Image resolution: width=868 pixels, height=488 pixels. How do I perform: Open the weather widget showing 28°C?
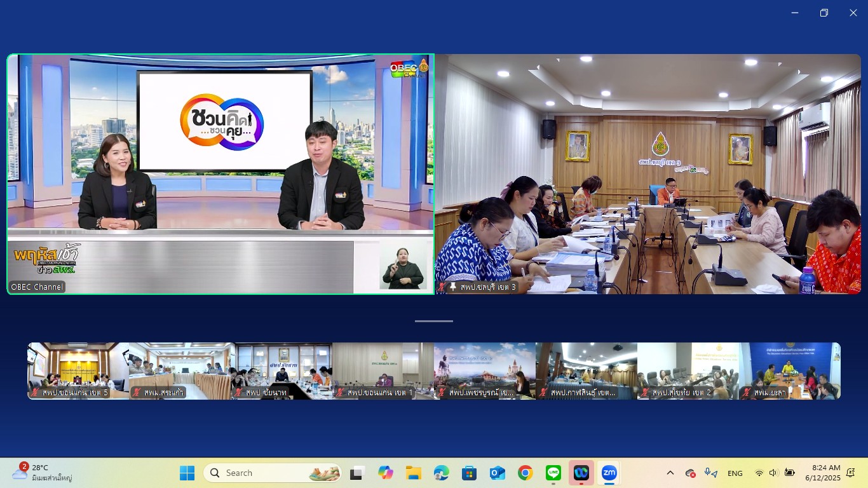pyautogui.click(x=42, y=473)
